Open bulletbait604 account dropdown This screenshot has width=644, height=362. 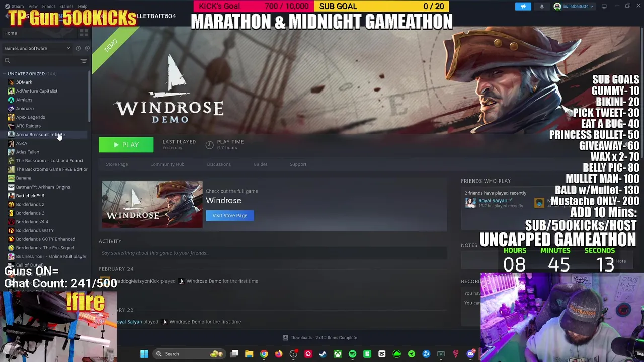point(574,6)
